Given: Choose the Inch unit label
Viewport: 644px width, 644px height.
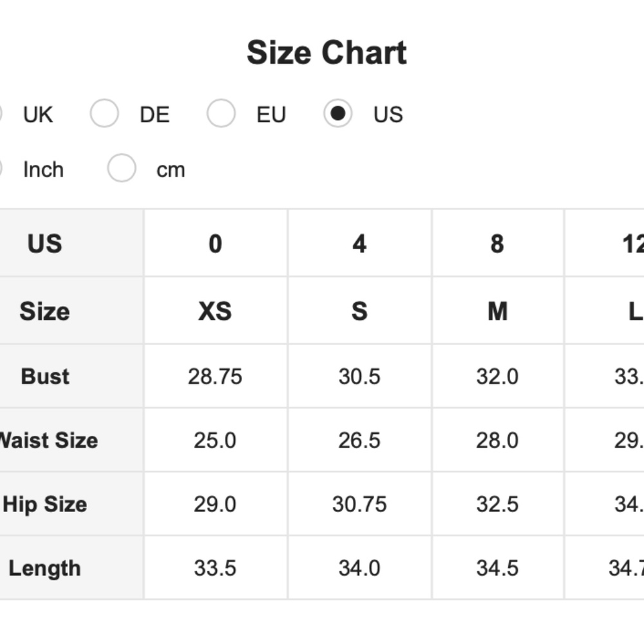Looking at the screenshot, I should 43,170.
